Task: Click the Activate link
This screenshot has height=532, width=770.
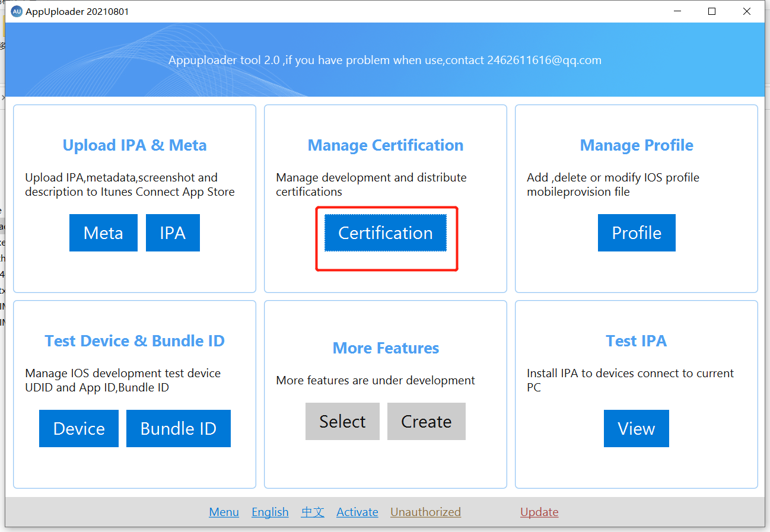Action: coord(357,512)
